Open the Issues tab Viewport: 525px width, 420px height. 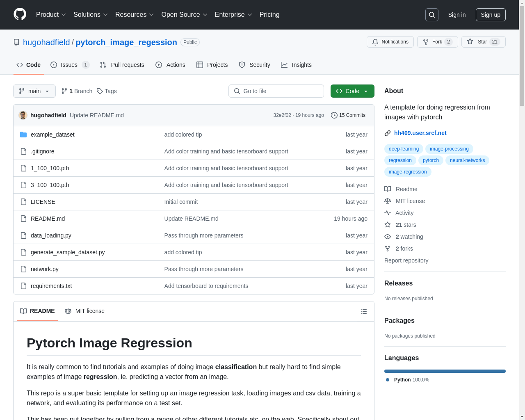pos(70,65)
